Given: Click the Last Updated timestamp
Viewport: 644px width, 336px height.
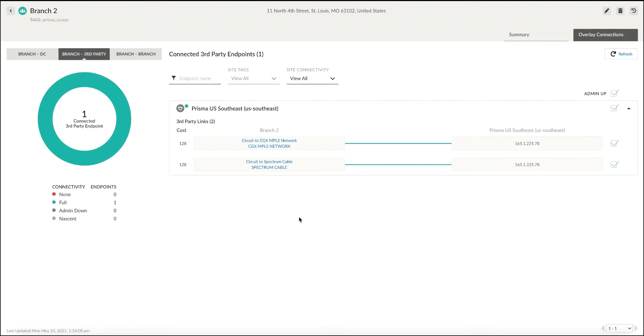Looking at the screenshot, I should (x=48, y=331).
